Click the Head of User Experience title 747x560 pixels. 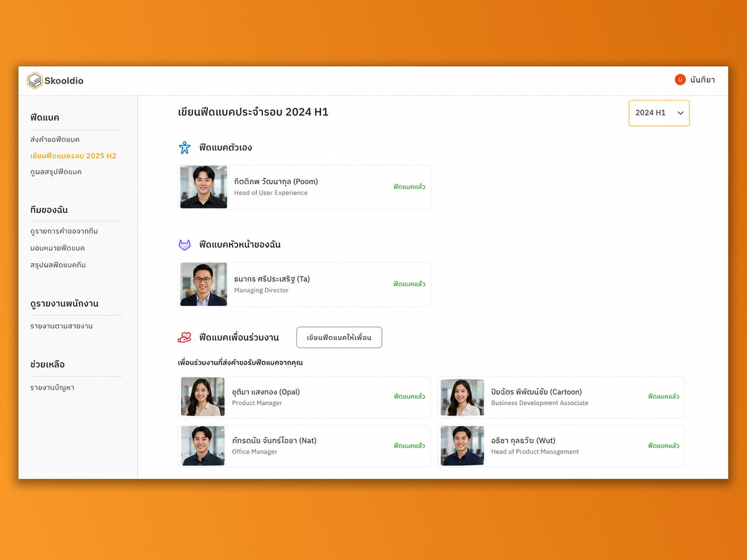tap(271, 193)
